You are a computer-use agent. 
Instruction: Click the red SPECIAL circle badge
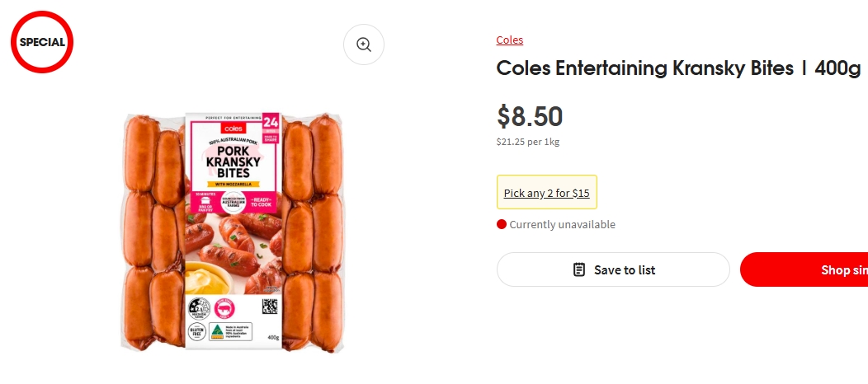coord(42,42)
